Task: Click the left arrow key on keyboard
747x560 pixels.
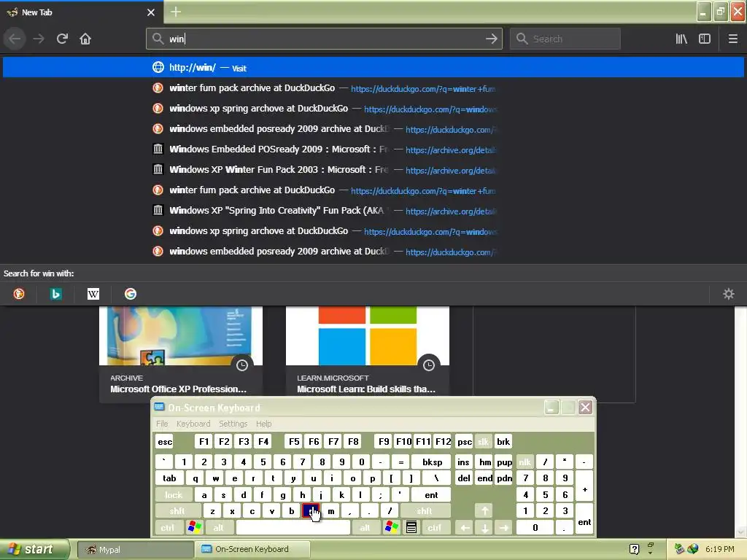Action: click(465, 528)
